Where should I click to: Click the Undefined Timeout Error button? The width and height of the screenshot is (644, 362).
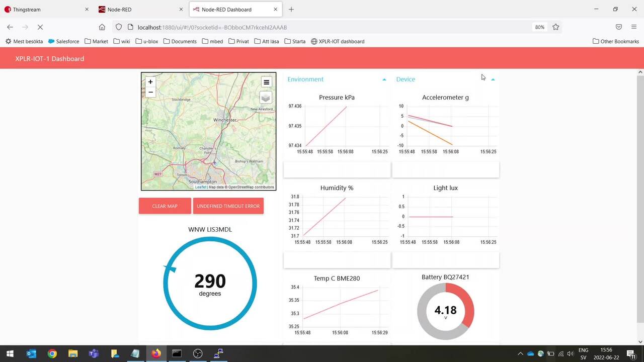228,206
